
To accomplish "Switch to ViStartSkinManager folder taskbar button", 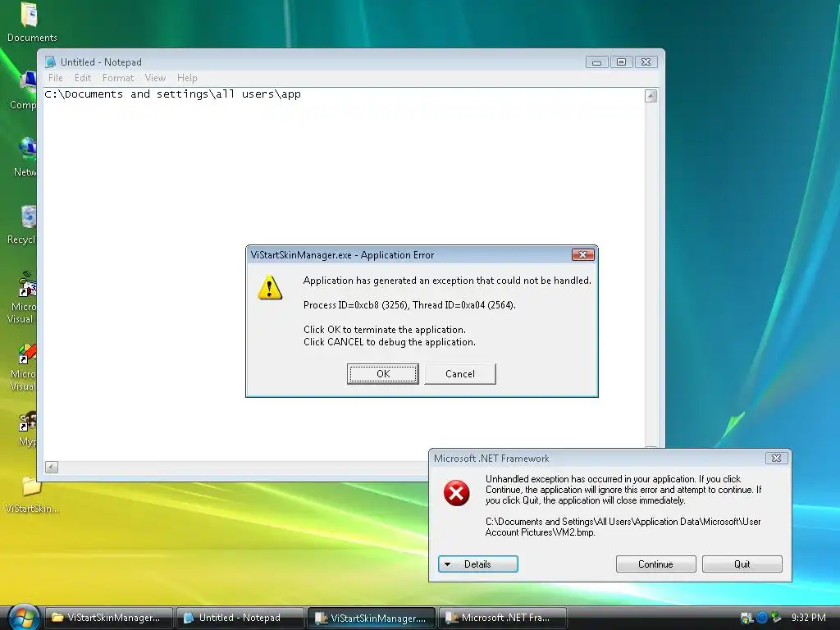I will click(x=109, y=618).
